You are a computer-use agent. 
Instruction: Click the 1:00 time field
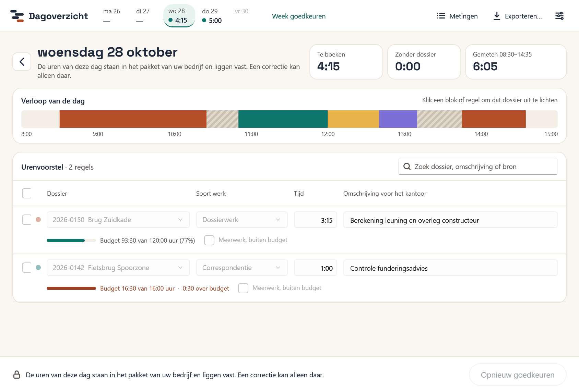pos(316,268)
